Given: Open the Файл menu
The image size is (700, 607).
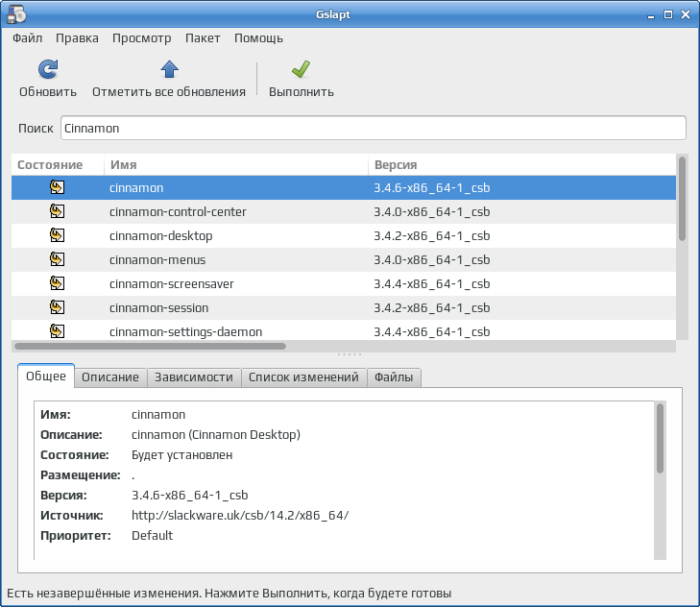Looking at the screenshot, I should (27, 38).
